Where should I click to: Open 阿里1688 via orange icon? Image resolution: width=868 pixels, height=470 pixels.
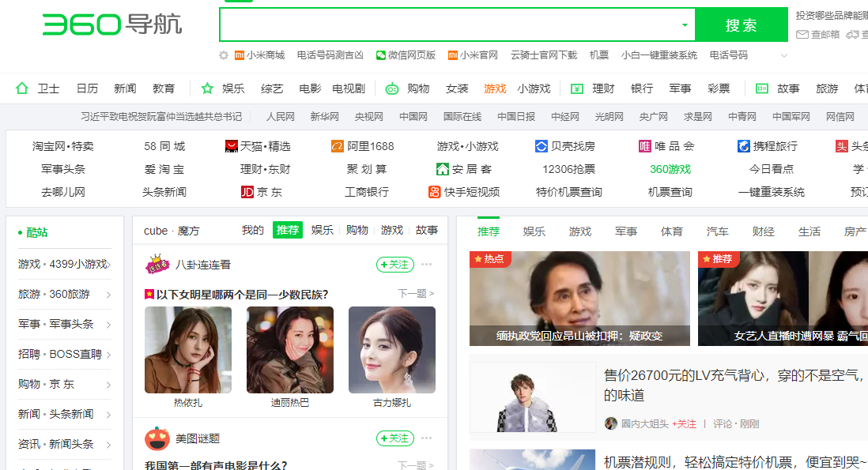tap(338, 147)
